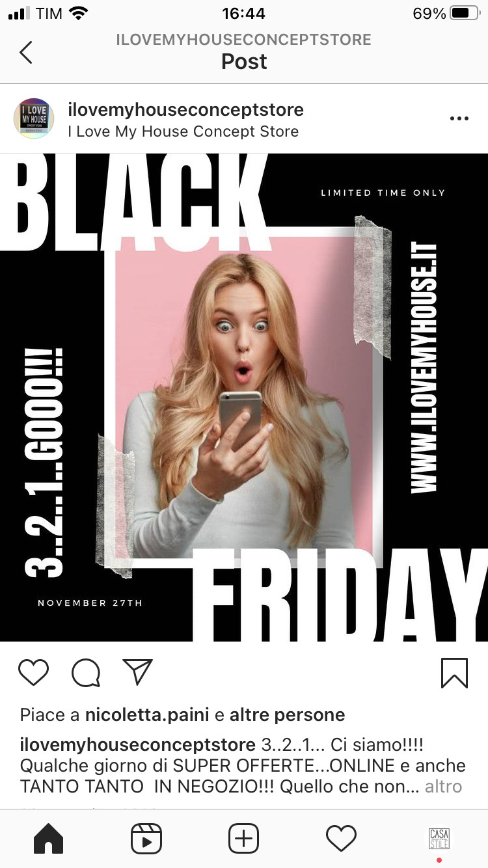The width and height of the screenshot is (488, 868).
Task: Tap caption username ilovemyhouseconceptstore
Action: pos(138,744)
